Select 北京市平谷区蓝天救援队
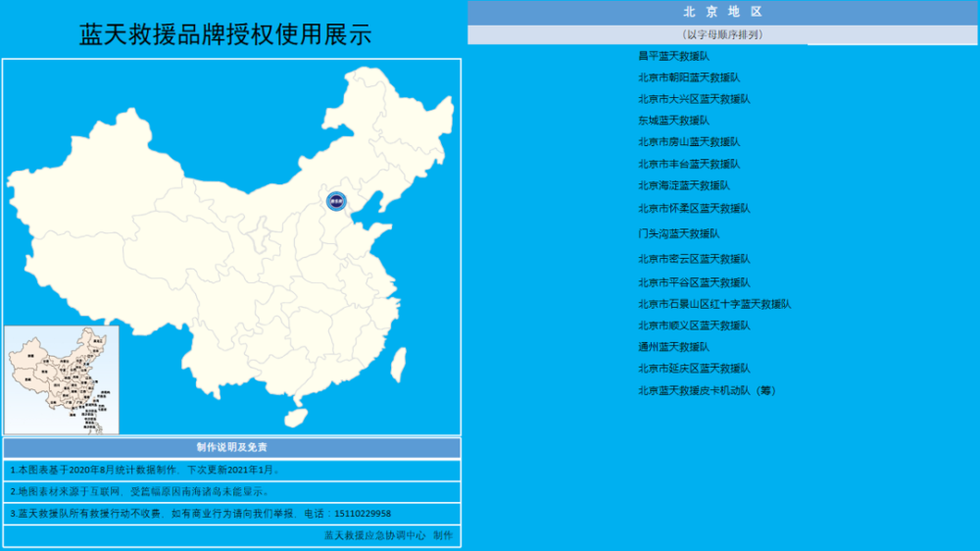 694,282
